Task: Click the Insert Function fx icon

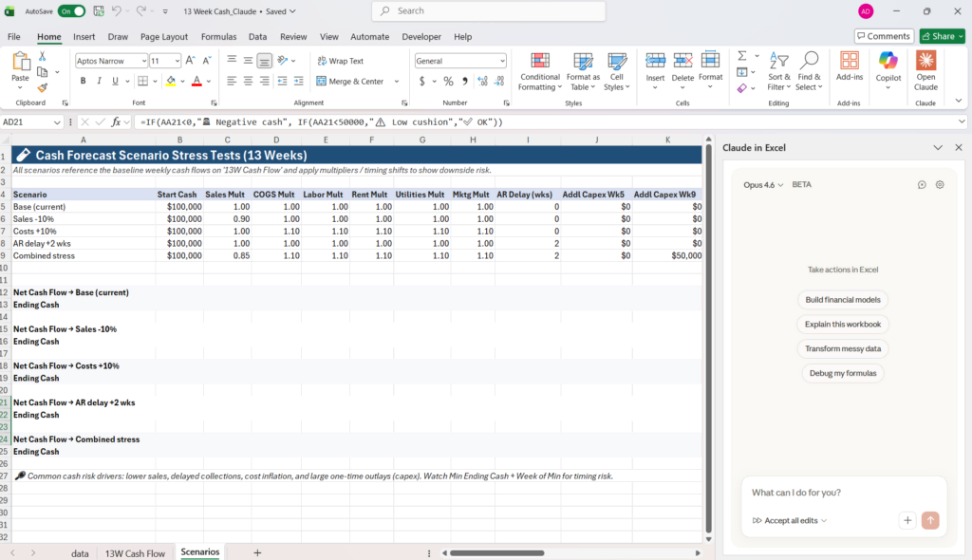Action: (x=116, y=122)
